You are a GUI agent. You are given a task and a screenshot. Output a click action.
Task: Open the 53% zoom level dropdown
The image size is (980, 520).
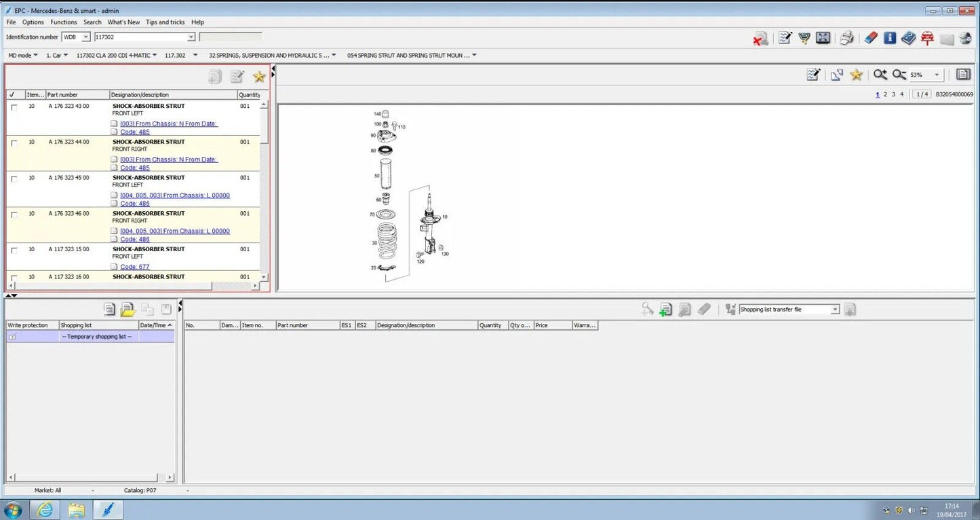pos(937,75)
